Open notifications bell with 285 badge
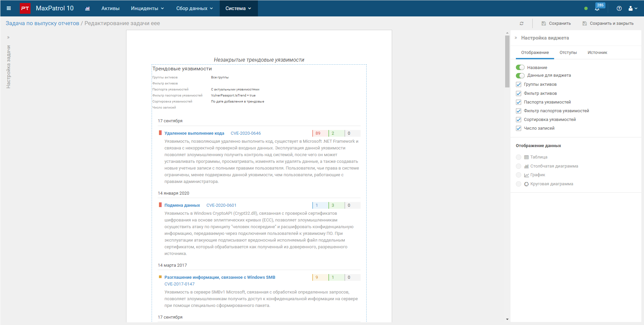Screen dimensions: 644x325 [x=597, y=8]
